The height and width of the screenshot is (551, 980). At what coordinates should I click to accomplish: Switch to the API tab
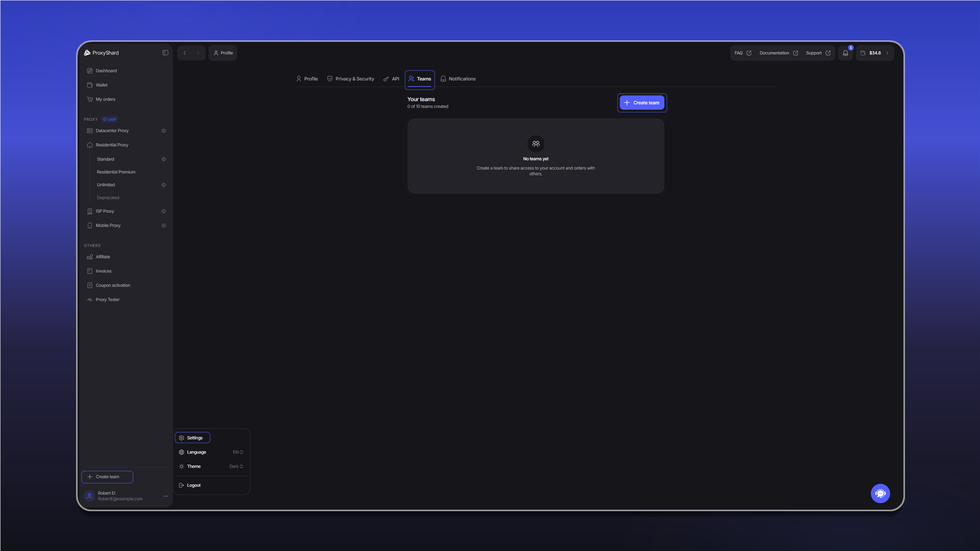[x=391, y=79]
